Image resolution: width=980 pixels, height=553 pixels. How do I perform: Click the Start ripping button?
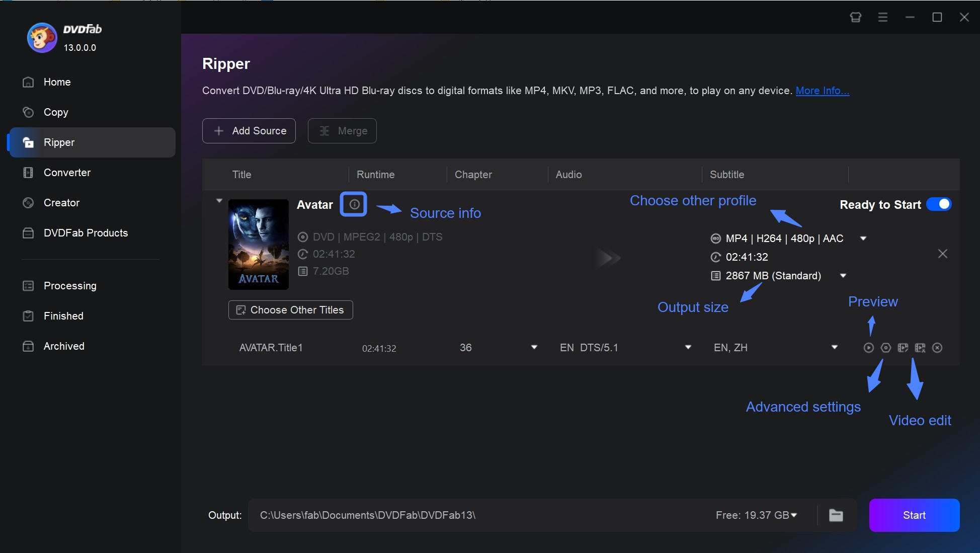914,515
